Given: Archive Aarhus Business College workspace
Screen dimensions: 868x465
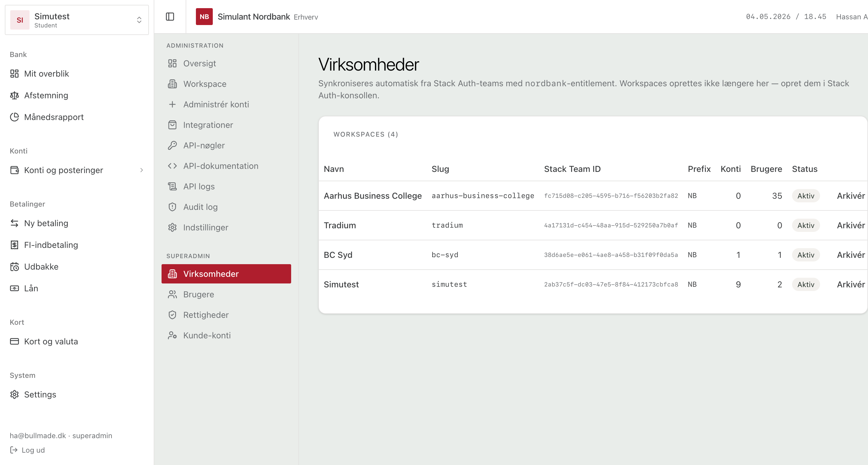Looking at the screenshot, I should tap(851, 196).
